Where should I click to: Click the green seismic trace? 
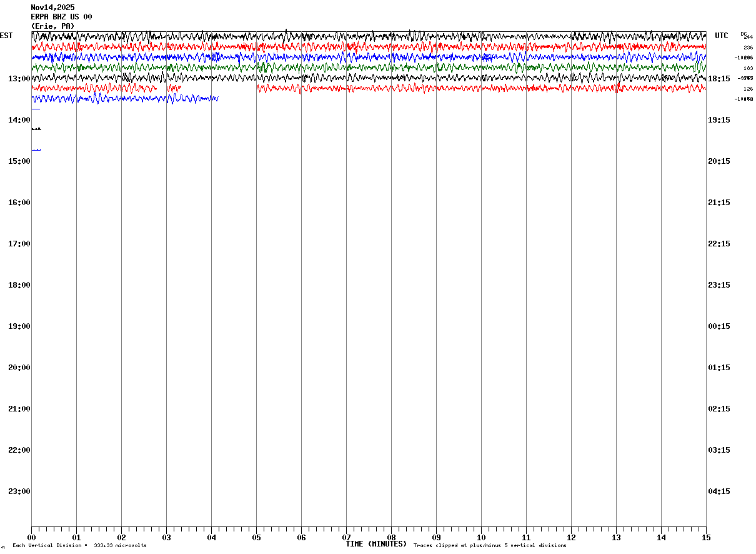(369, 67)
